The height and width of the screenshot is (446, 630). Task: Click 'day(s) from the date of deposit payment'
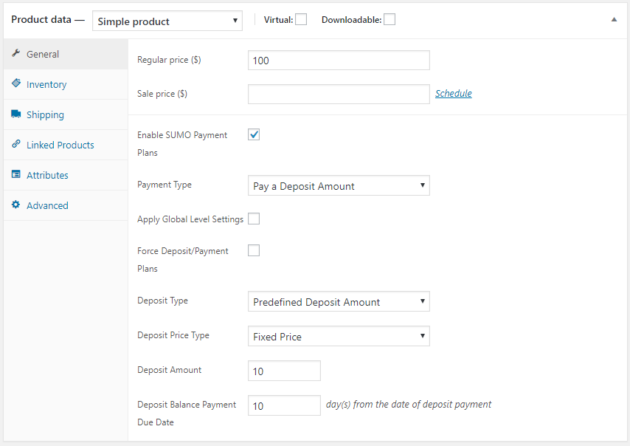click(408, 404)
